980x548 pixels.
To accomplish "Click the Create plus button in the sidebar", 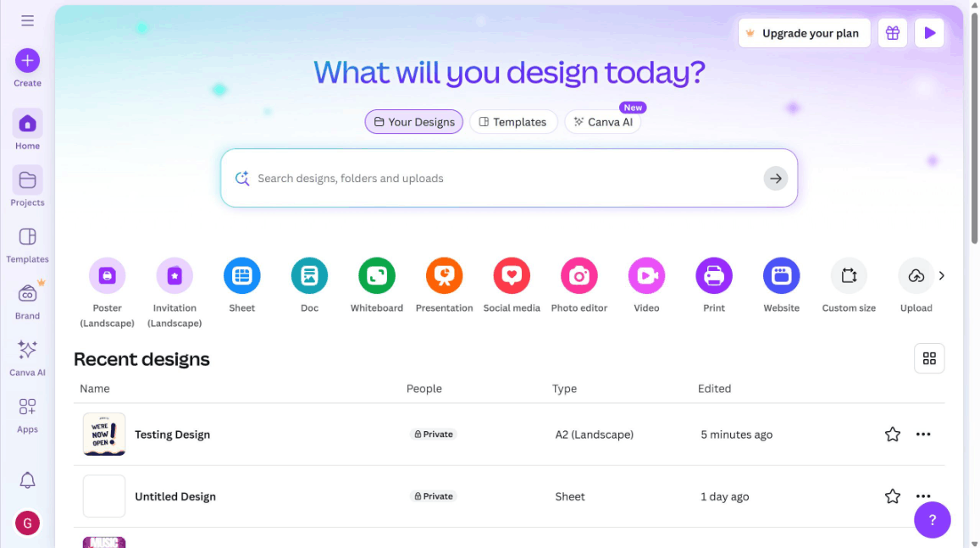I will [27, 61].
